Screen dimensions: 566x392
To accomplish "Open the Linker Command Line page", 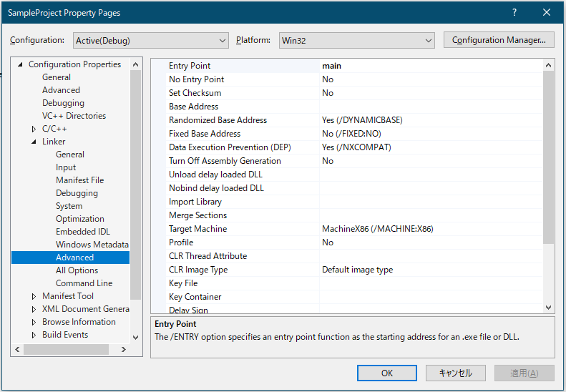I will (84, 283).
